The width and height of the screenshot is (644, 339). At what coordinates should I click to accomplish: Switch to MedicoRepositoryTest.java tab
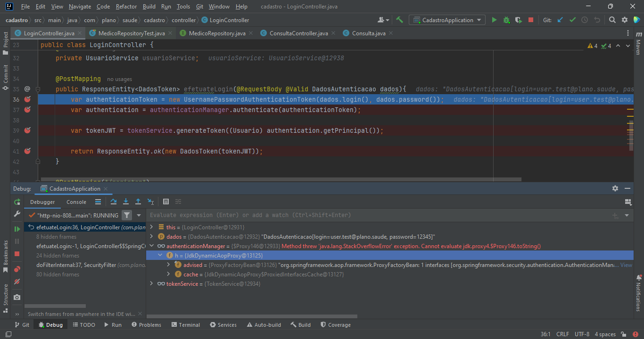(132, 33)
